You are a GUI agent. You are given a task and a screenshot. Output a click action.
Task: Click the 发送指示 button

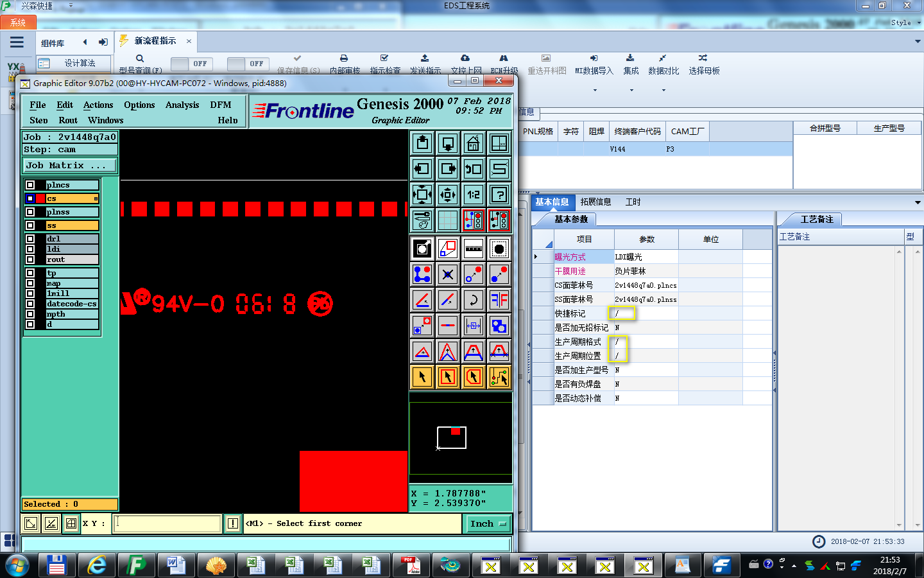point(425,64)
